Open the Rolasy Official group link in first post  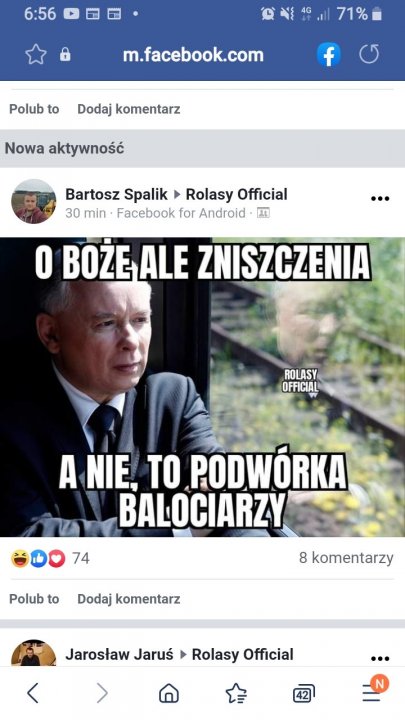(236, 194)
